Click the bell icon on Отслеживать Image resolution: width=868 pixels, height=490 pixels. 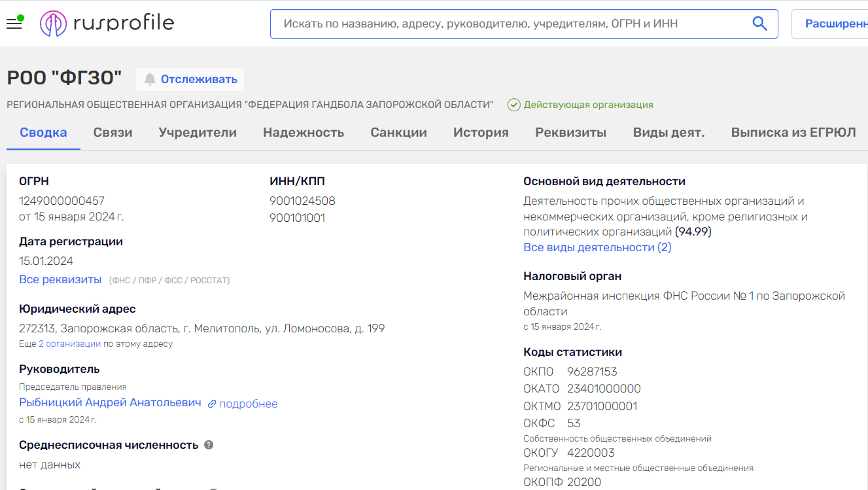click(150, 79)
